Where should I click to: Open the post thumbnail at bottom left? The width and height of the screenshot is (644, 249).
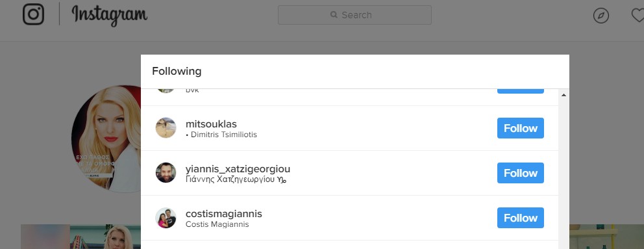coord(81,237)
